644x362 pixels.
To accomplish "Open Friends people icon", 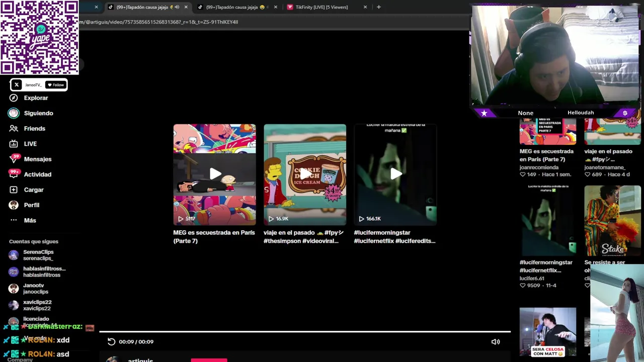I will point(14,129).
